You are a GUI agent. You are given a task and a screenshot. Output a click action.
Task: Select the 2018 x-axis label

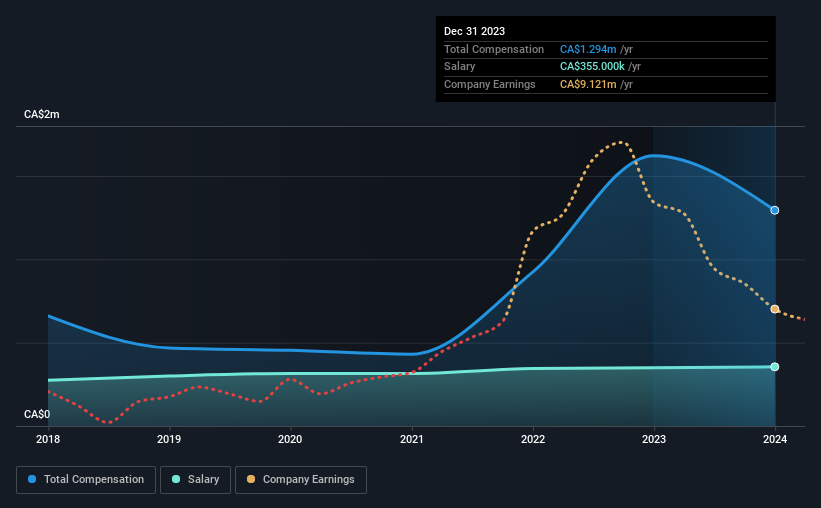click(x=48, y=439)
